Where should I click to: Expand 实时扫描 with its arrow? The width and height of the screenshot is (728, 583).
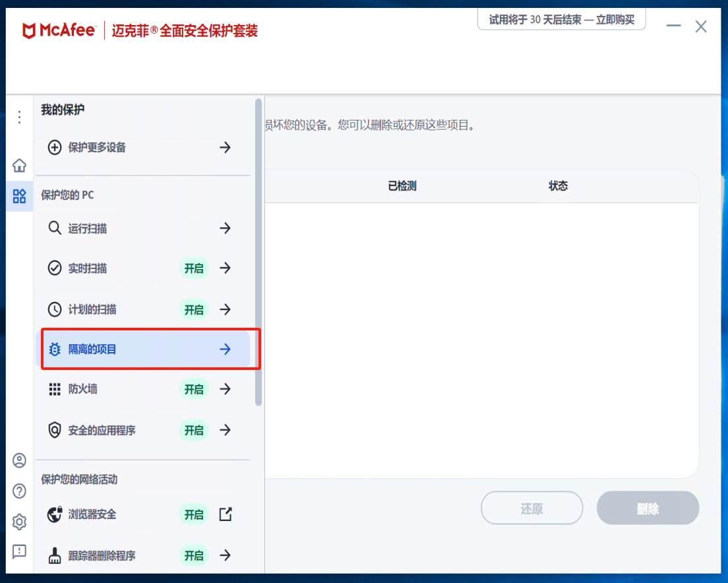pyautogui.click(x=225, y=268)
